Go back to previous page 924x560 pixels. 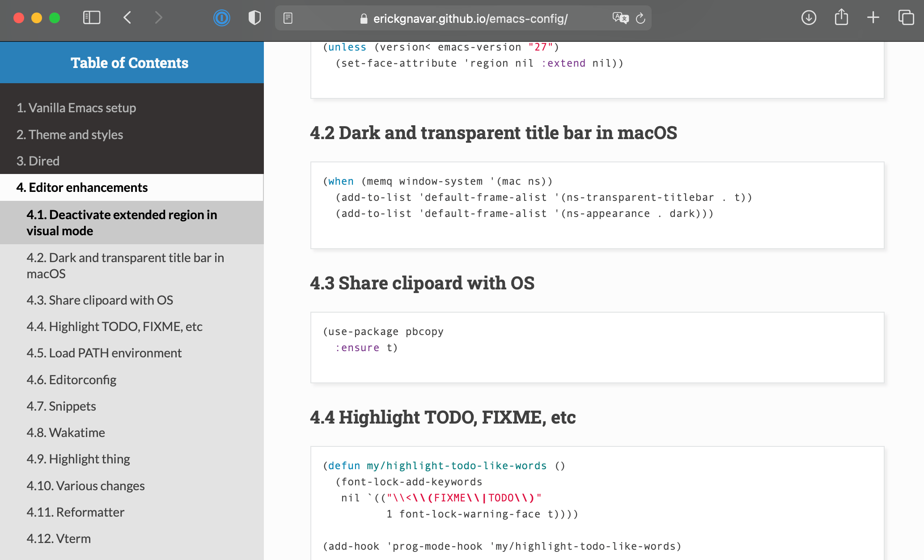coord(127,18)
